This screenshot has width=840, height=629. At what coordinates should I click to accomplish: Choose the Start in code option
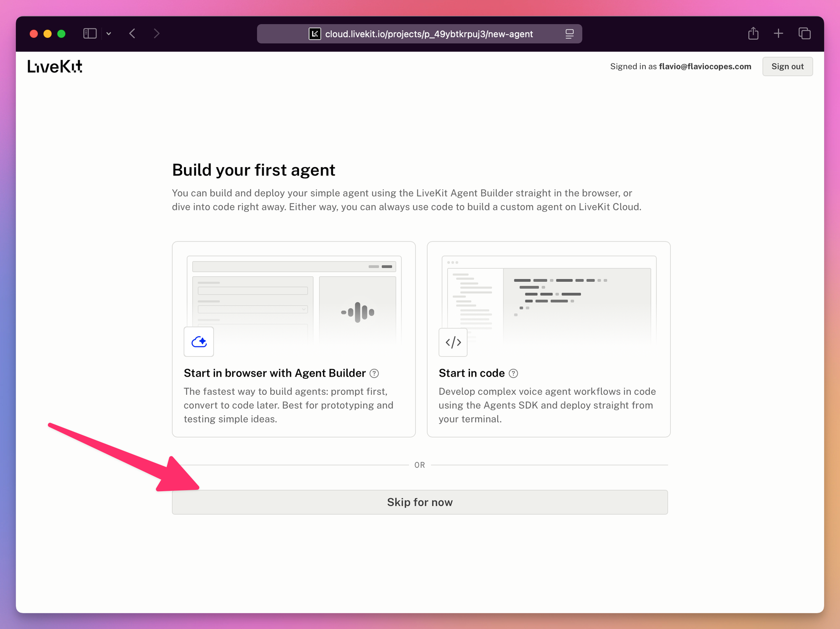[549, 339]
